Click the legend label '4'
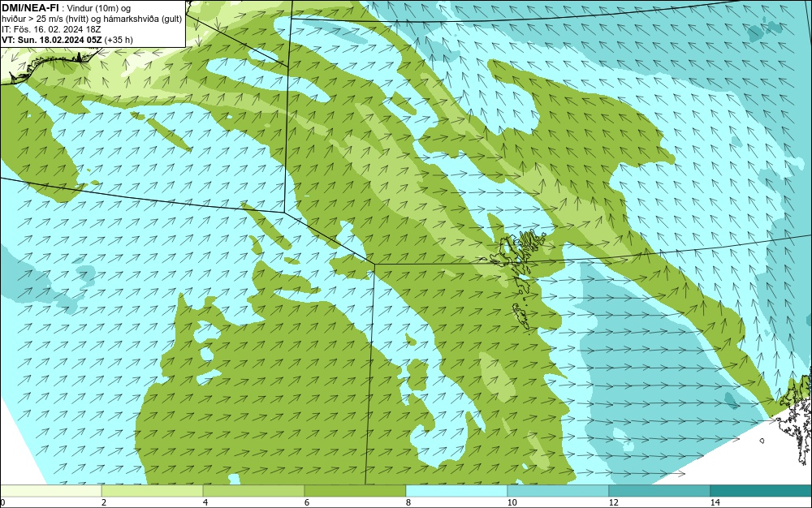Viewport: 812px width, 508px height. [205, 502]
